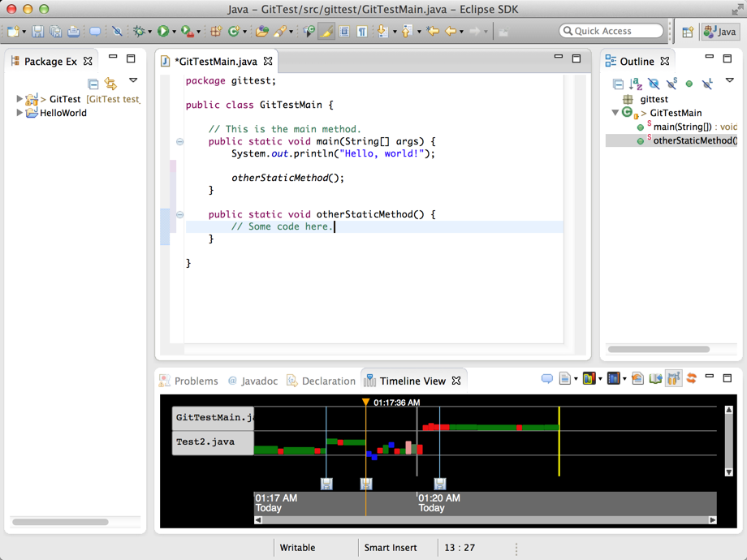Sort the Outline alphabetically with the a-z icon
Image resolution: width=747 pixels, height=560 pixels.
coord(636,84)
